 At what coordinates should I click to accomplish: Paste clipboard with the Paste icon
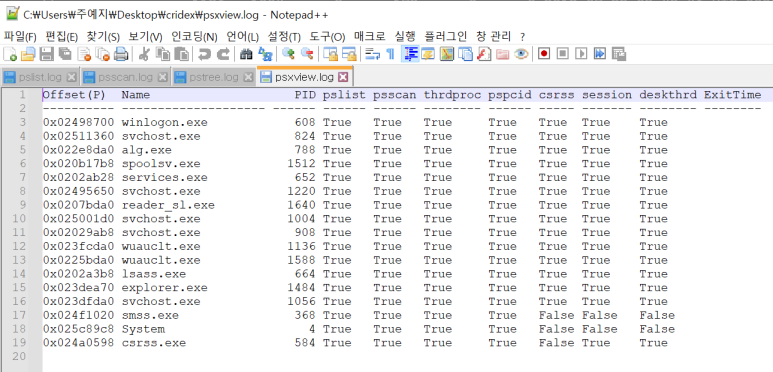181,54
